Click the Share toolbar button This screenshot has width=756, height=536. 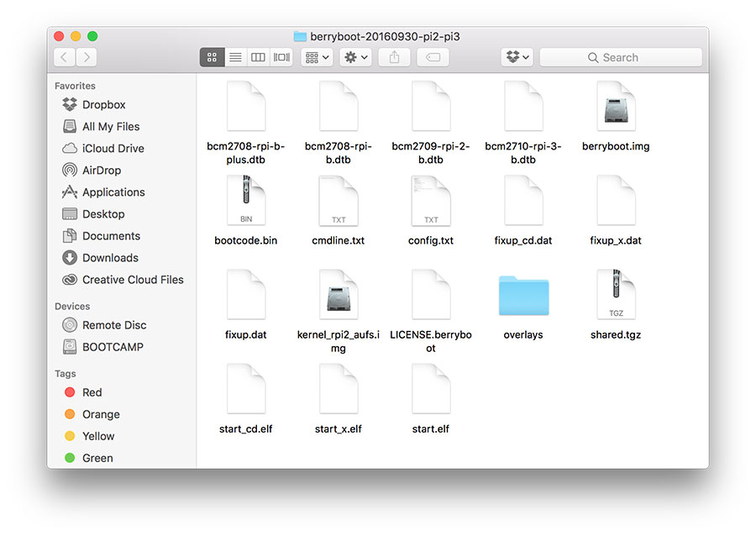tap(394, 57)
